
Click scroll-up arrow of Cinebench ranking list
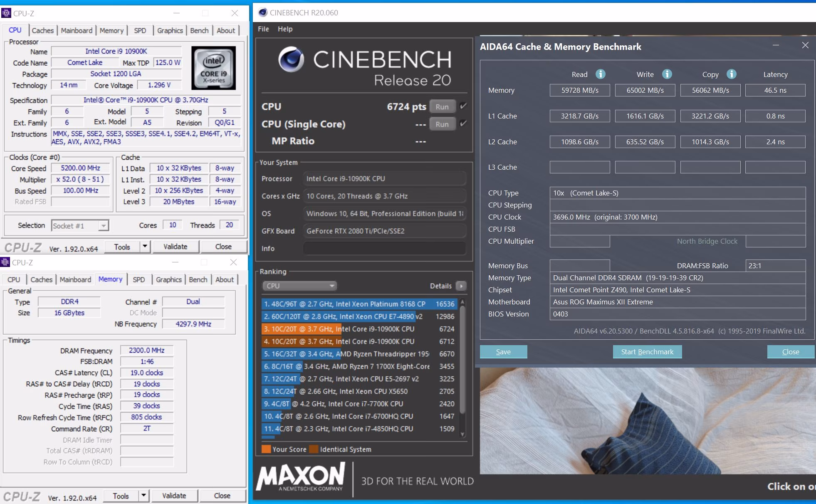462,302
